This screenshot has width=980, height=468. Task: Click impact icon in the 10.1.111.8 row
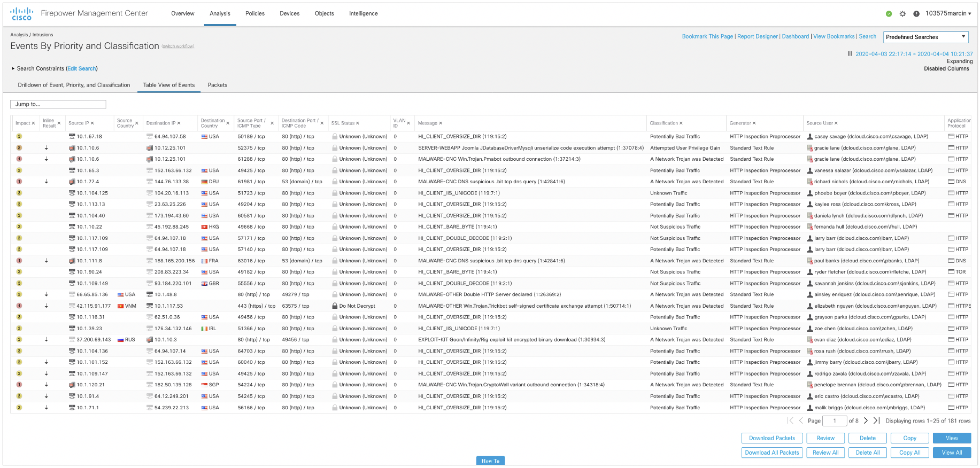[x=19, y=261]
